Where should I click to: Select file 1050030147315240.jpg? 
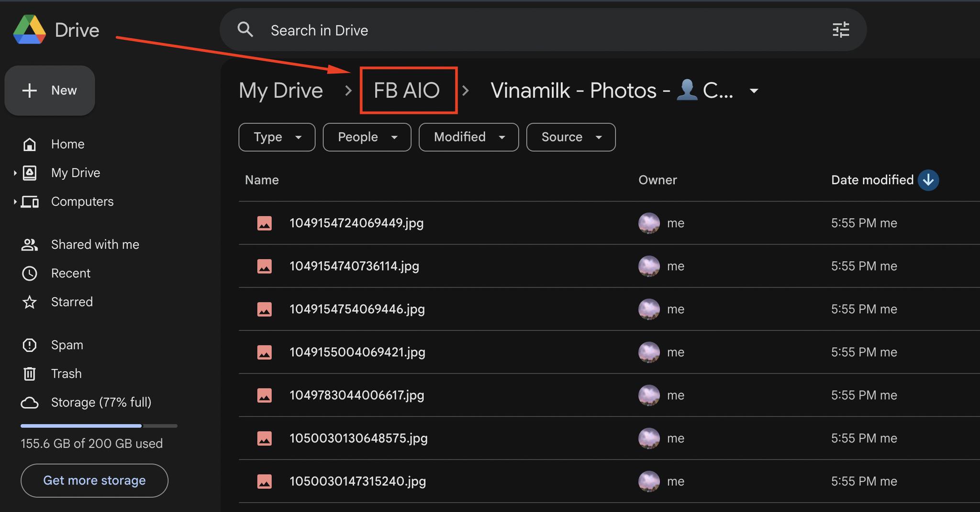pyautogui.click(x=357, y=481)
